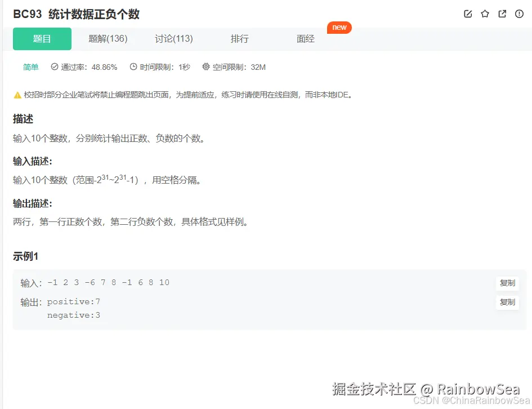Open the edit/feedback pen icon top right
Screen dimensions: 532x409
(x=468, y=14)
